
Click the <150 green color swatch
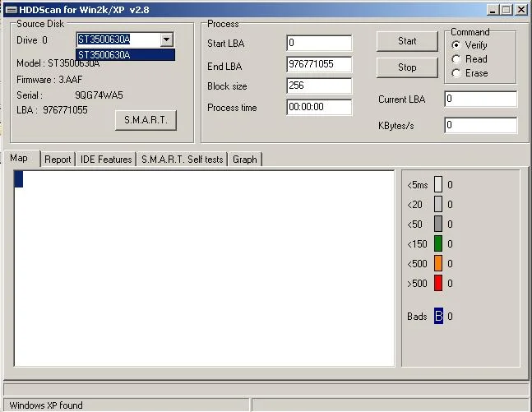[x=438, y=243]
